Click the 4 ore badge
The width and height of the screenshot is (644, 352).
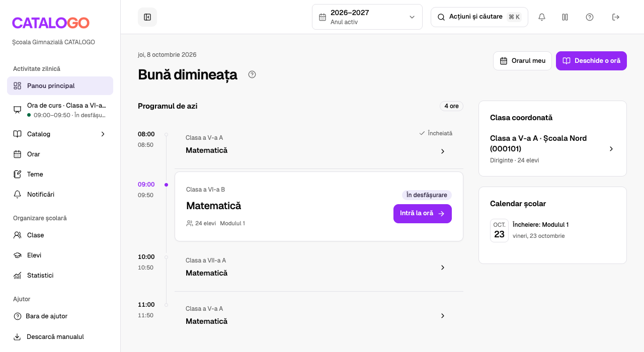tap(451, 106)
